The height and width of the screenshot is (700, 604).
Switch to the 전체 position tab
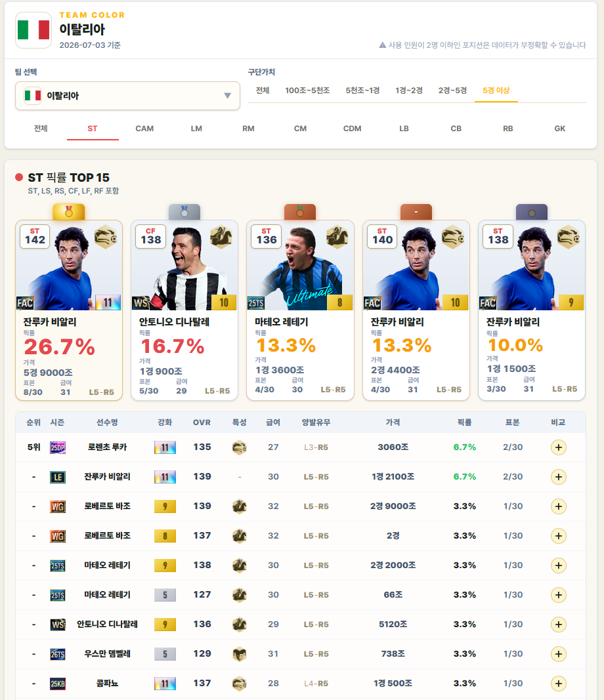(x=41, y=129)
